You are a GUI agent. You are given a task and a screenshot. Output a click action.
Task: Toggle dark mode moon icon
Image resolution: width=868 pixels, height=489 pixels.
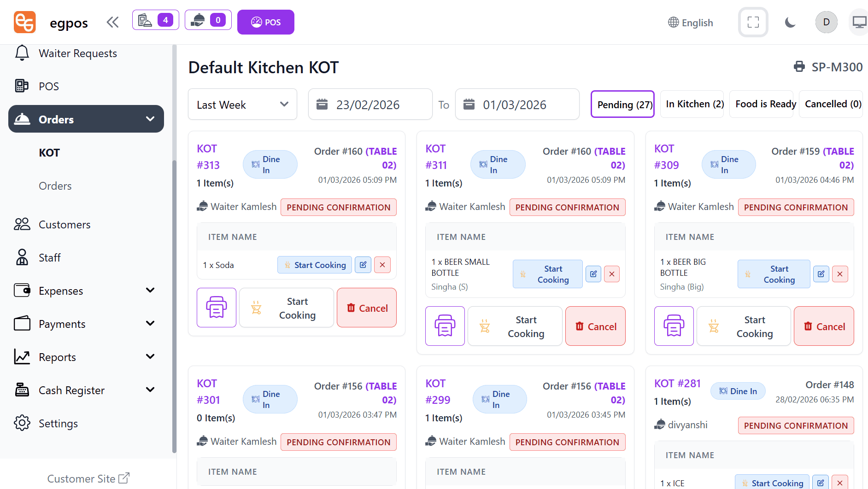pos(790,22)
